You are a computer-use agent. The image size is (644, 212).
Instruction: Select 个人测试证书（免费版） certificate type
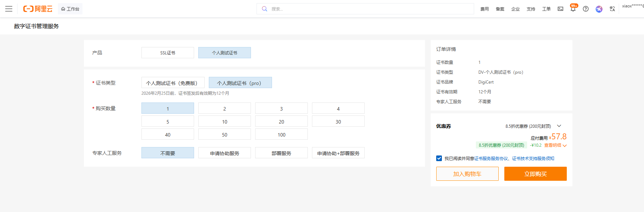click(x=173, y=83)
